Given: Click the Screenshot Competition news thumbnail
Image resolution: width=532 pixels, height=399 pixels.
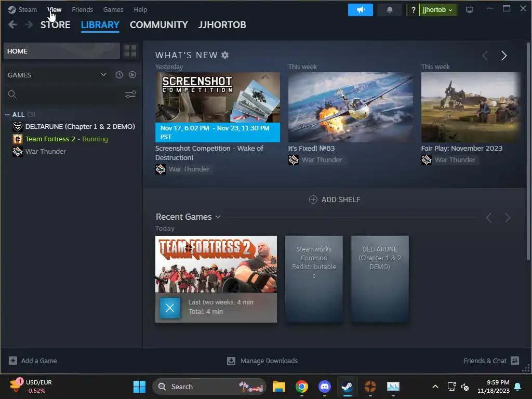Looking at the screenshot, I should pyautogui.click(x=218, y=107).
